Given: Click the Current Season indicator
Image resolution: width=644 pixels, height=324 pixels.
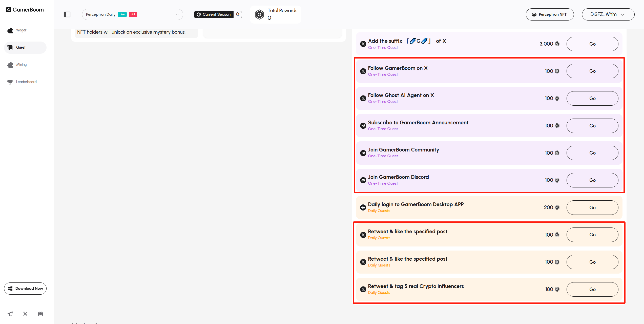Looking at the screenshot, I should [218, 14].
